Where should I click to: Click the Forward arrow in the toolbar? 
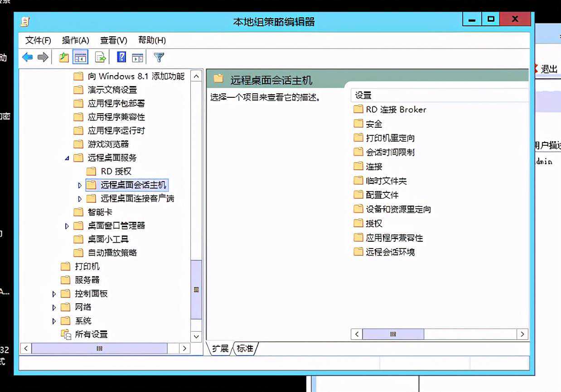43,57
